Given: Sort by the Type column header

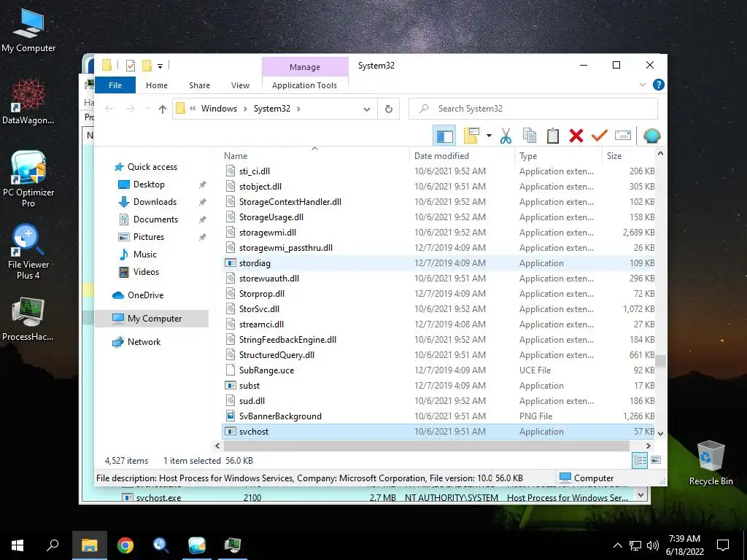Looking at the screenshot, I should click(x=558, y=156).
